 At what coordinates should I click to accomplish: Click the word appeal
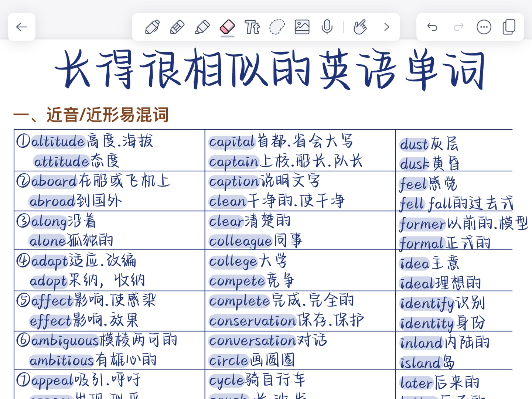click(x=52, y=381)
